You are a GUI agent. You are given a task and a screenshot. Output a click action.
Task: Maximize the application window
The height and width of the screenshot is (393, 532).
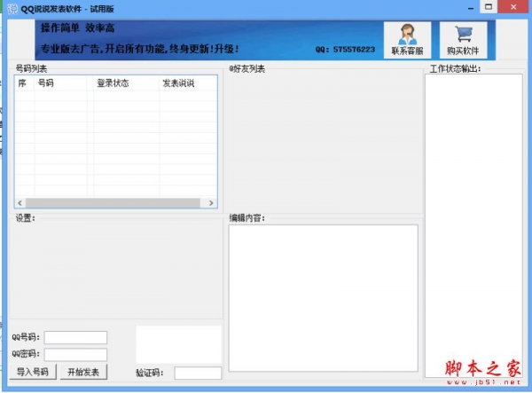point(489,7)
